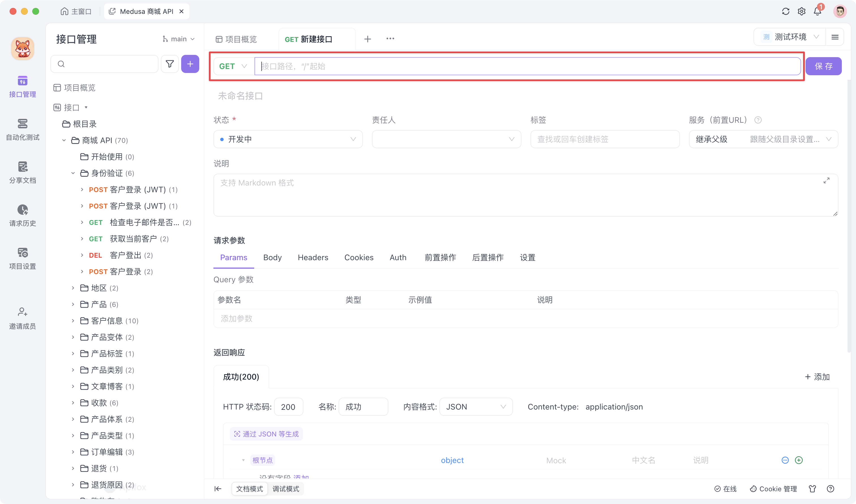Click the 邀请成员 sidebar icon

(x=22, y=318)
